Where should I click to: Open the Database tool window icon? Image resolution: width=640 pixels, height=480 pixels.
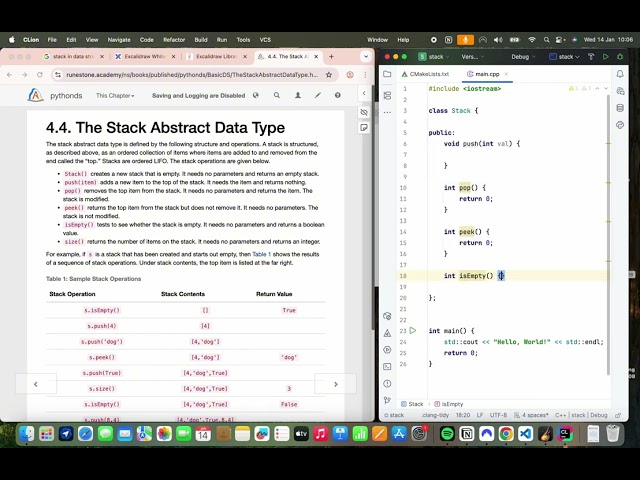[620, 108]
